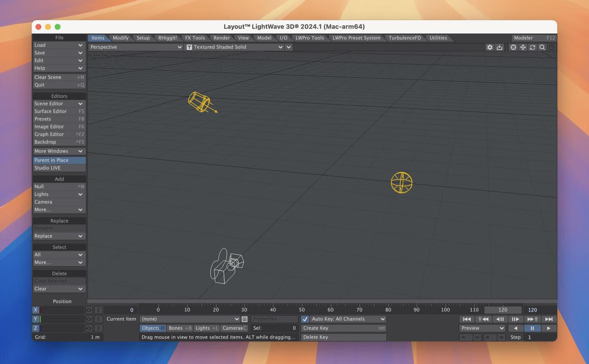The width and height of the screenshot is (589, 364).
Task: Open viewport display options gear icon
Action: 490,47
